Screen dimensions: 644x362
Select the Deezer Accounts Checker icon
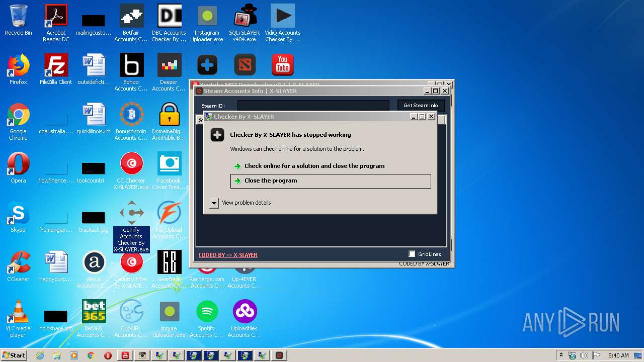pos(169,72)
